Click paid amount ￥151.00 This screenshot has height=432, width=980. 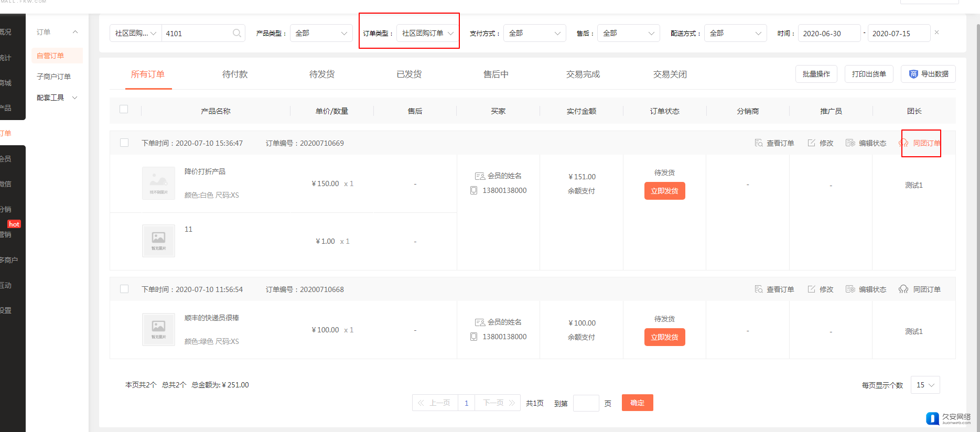pos(581,177)
